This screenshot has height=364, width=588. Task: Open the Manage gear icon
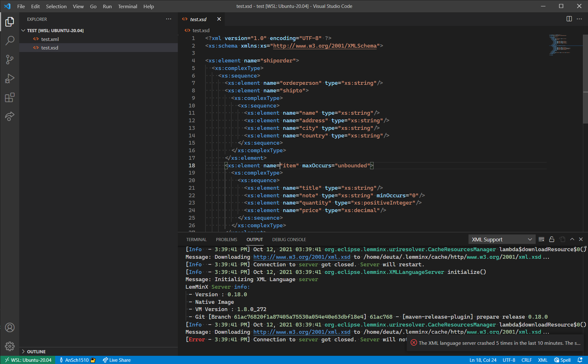tap(10, 346)
